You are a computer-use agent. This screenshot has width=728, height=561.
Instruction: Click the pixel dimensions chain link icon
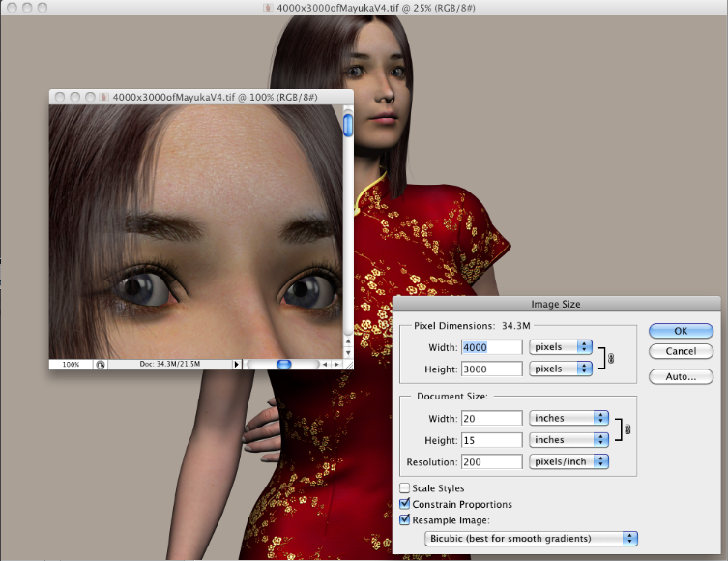click(x=610, y=358)
